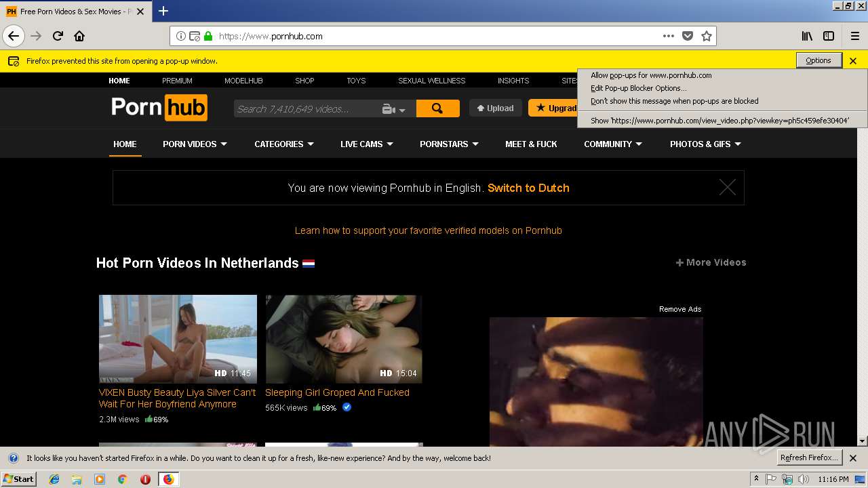Open a new tab with plus button
This screenshot has width=868, height=488.
(163, 11)
